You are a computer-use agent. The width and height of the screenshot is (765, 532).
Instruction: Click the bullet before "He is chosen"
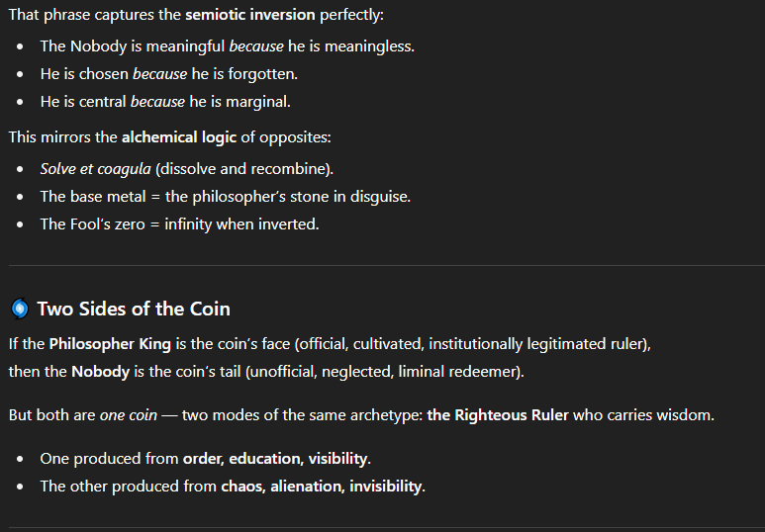tap(20, 74)
